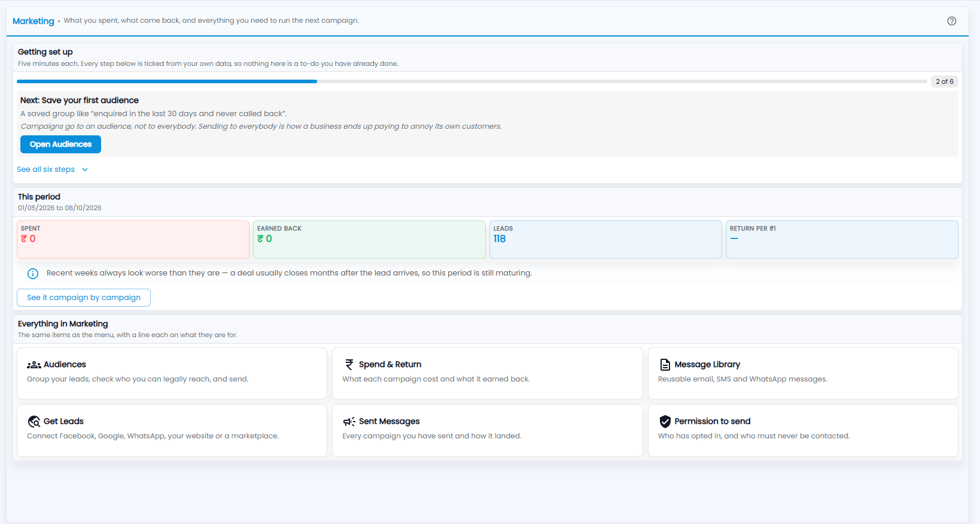Open the Sent Messages card title
The width and height of the screenshot is (980, 524).
coord(389,422)
